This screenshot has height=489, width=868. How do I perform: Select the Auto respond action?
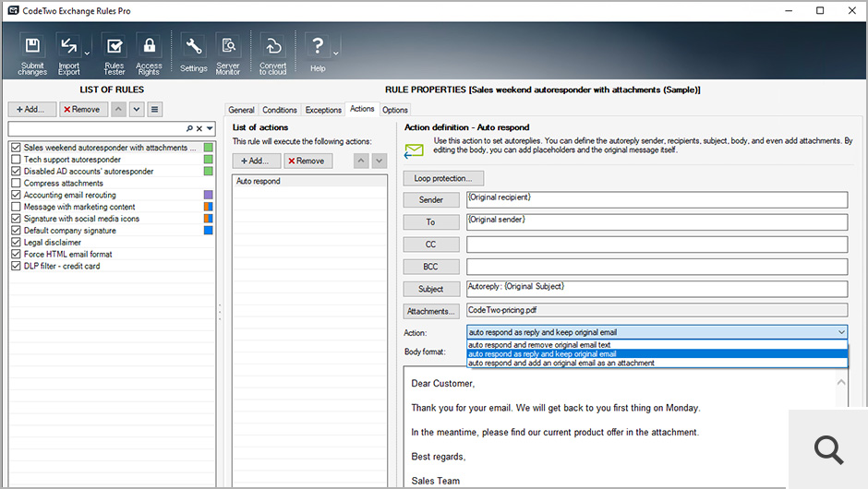point(309,181)
